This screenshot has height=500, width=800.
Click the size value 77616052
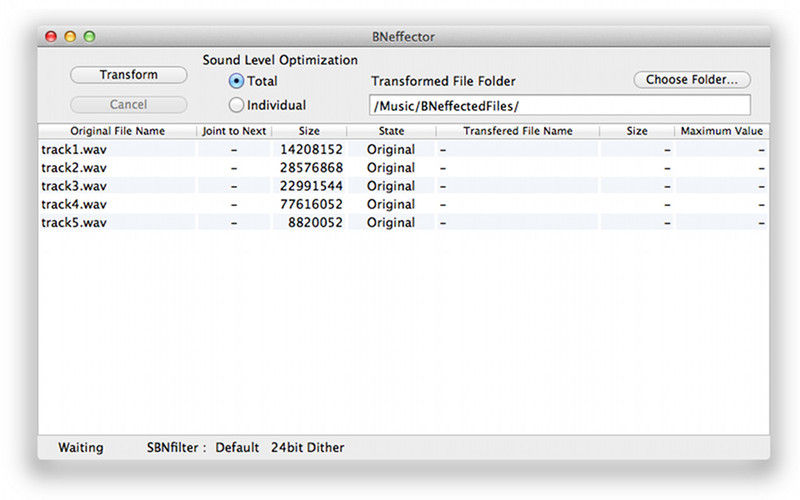pyautogui.click(x=311, y=205)
